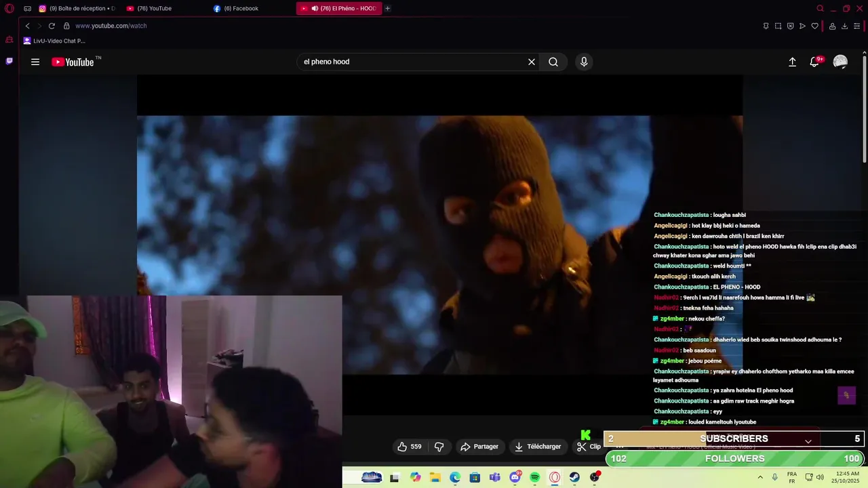Screen dimensions: 868x488
Task: Clear the YouTube search box with X
Action: coord(532,62)
